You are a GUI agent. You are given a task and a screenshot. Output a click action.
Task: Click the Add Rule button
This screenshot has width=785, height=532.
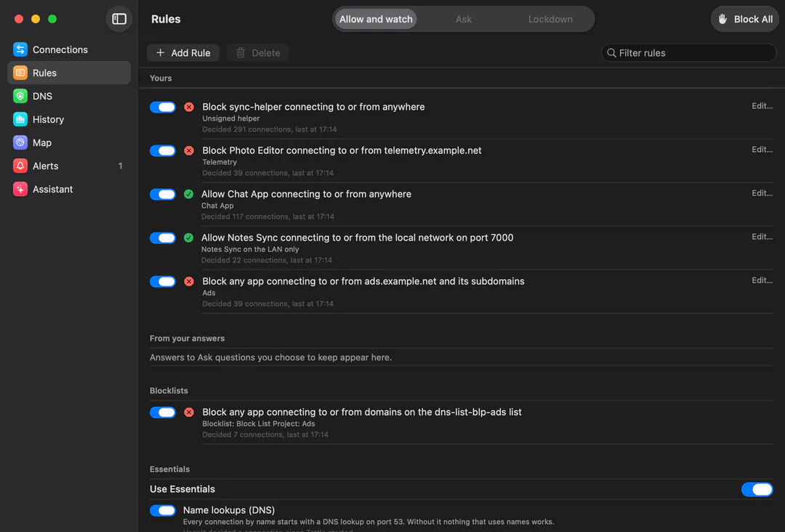(183, 52)
